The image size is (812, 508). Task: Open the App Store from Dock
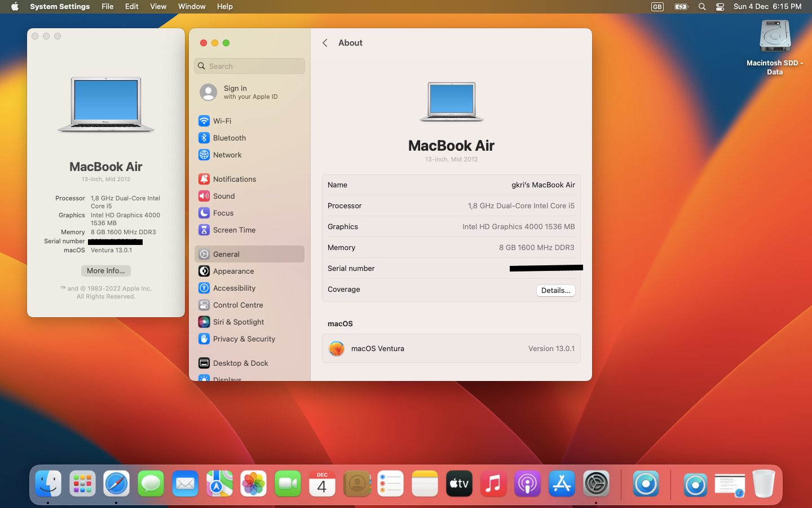pyautogui.click(x=562, y=484)
